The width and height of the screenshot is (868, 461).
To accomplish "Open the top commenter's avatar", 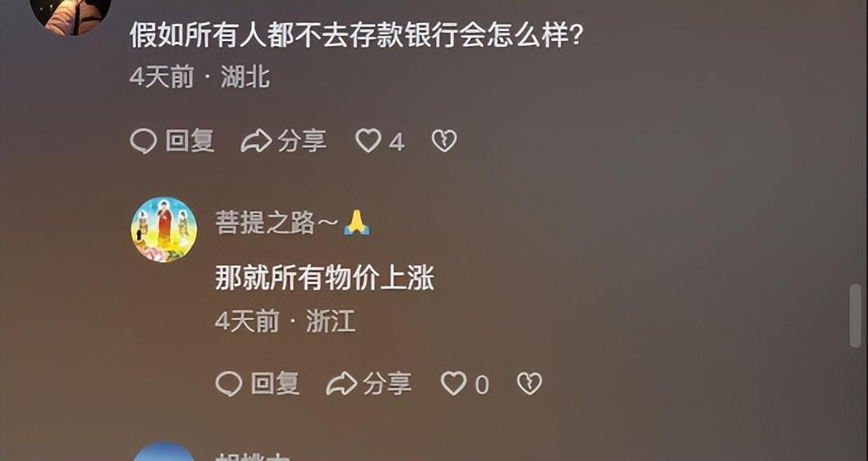I will coord(71,14).
